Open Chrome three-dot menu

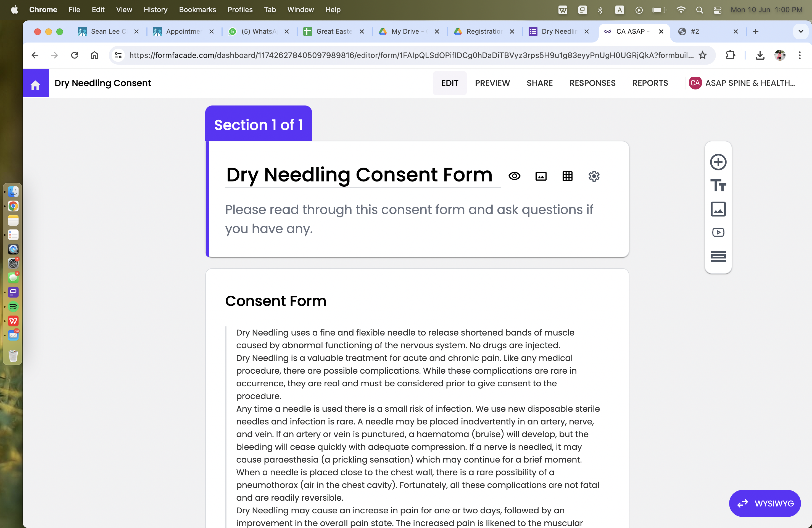pos(799,55)
